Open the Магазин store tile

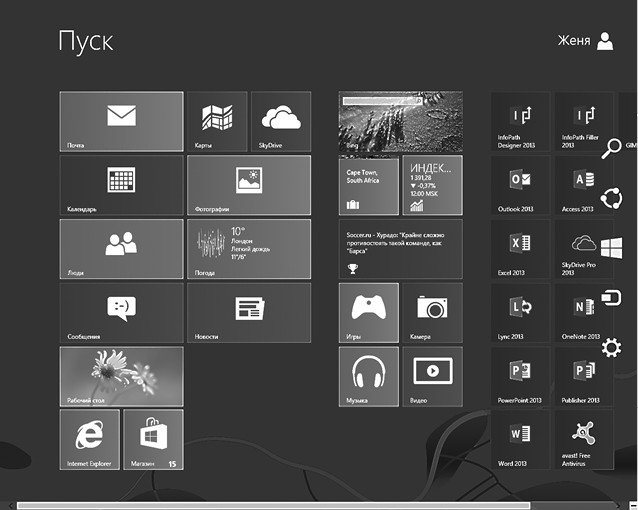coord(153,439)
